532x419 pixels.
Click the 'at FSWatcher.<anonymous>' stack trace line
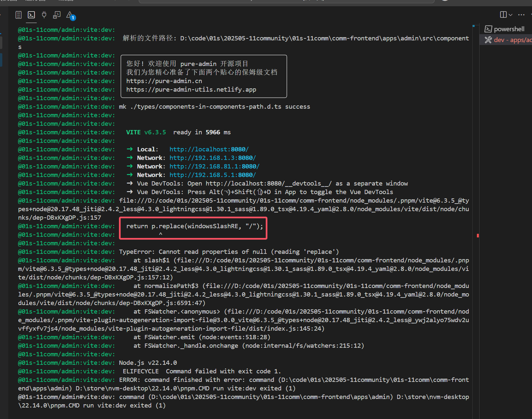click(x=243, y=320)
